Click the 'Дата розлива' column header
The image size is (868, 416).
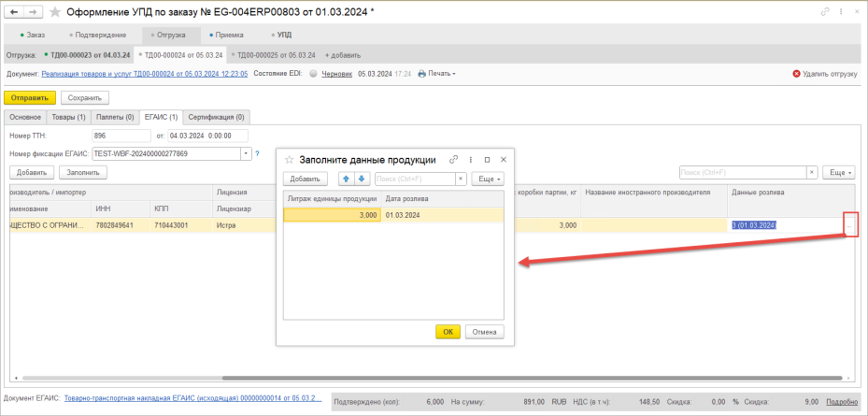tap(442, 199)
